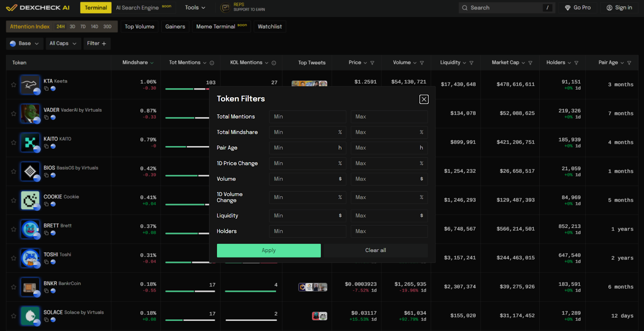This screenshot has width=644, height=331.
Task: Expand the Tools menu
Action: [x=195, y=8]
